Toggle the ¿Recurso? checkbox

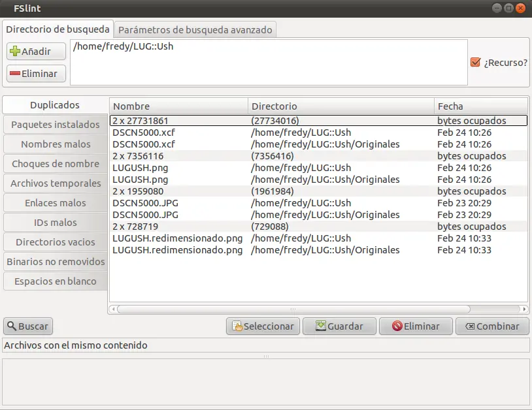(x=475, y=62)
